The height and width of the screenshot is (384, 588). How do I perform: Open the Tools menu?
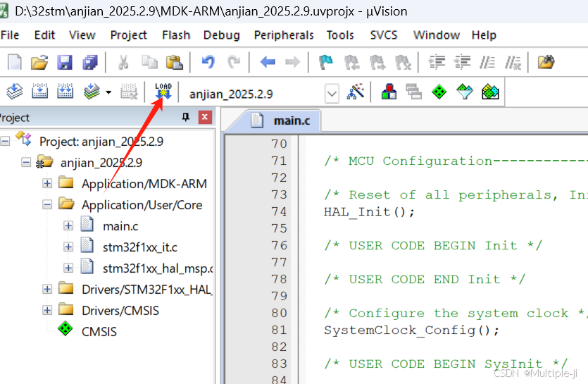[340, 35]
